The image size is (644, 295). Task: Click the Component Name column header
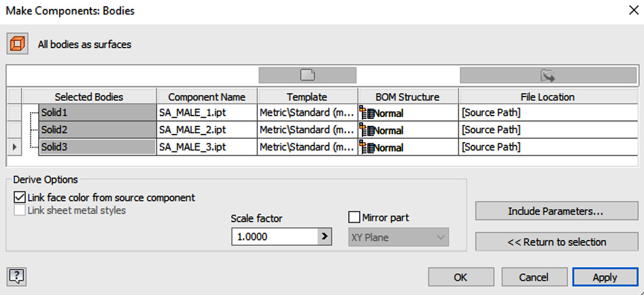pos(207,97)
